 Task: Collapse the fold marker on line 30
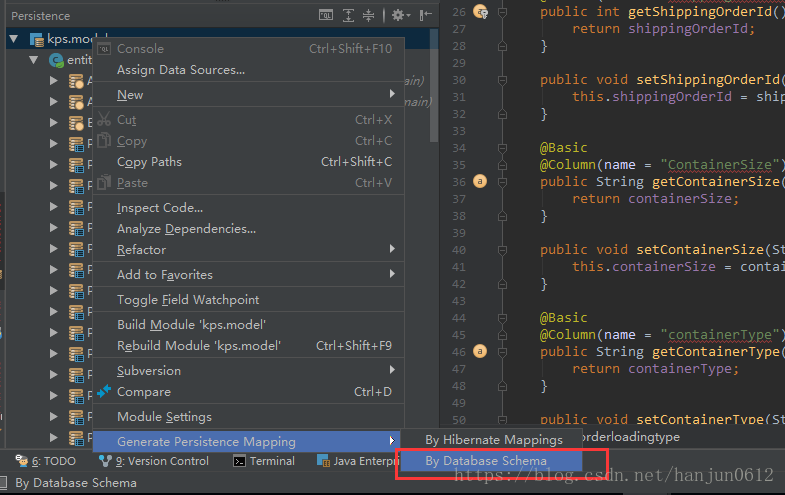click(x=503, y=80)
